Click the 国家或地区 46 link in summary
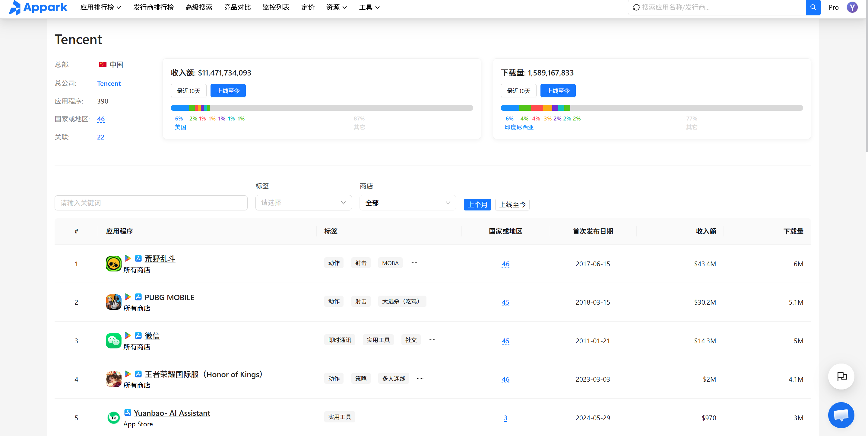Viewport: 868px width, 436px height. (x=101, y=119)
